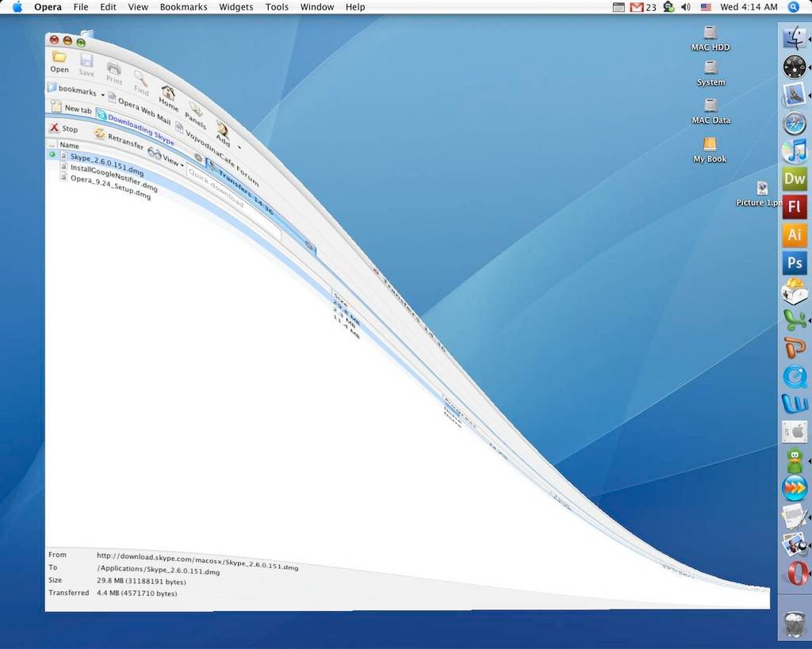This screenshot has height=649, width=812.
Task: Click the Spotlight search icon
Action: coord(794,7)
